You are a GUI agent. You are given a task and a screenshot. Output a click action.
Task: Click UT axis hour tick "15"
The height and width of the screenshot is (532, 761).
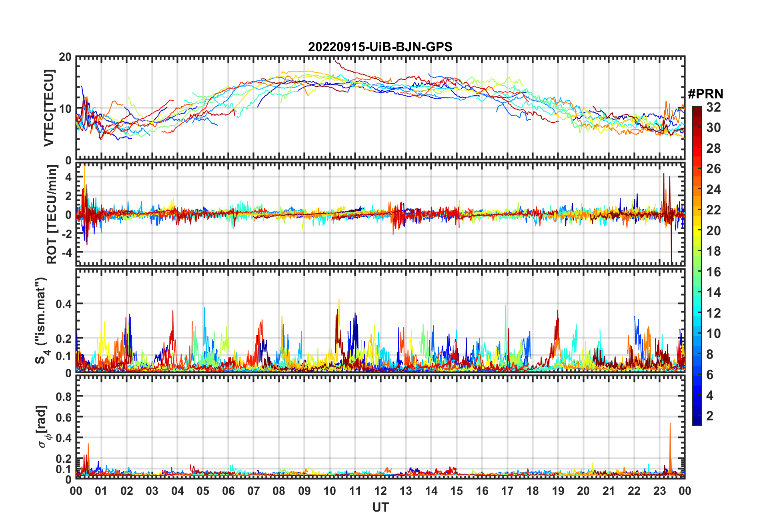(x=457, y=491)
